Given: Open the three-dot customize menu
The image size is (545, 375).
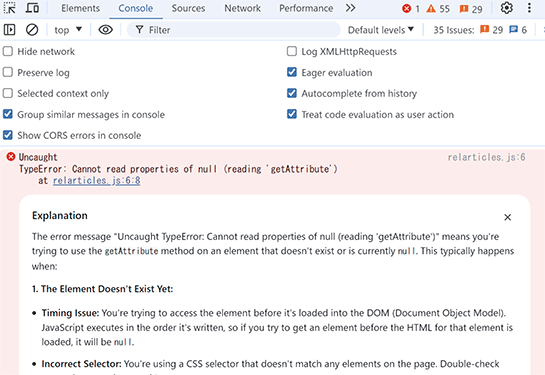Looking at the screenshot, I should coord(529,8).
